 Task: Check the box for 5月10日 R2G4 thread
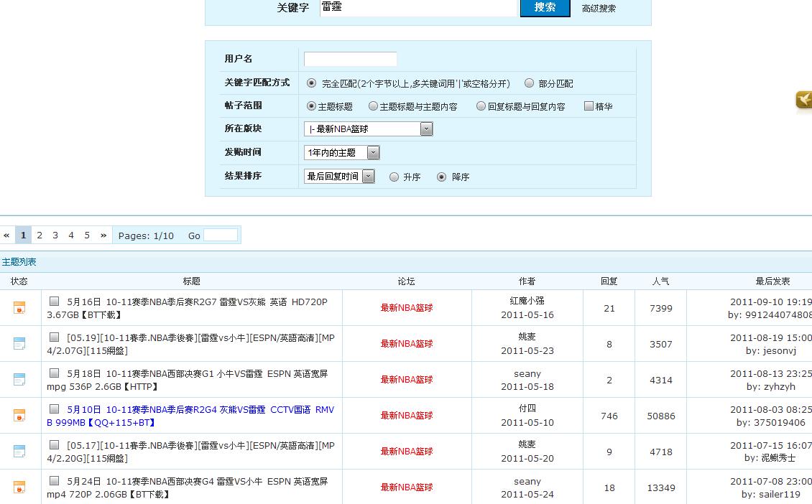click(54, 409)
